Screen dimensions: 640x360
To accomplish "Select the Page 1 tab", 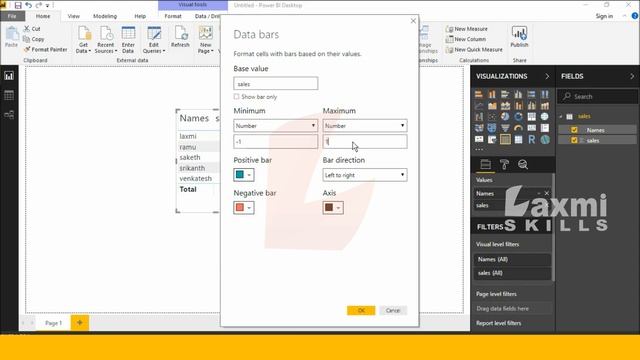I will point(53,323).
